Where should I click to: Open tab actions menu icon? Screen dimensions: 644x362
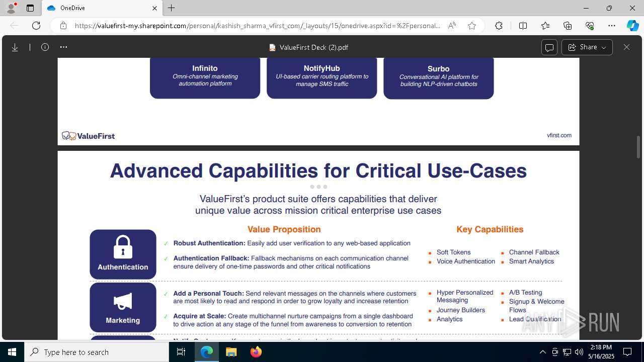pyautogui.click(x=30, y=8)
